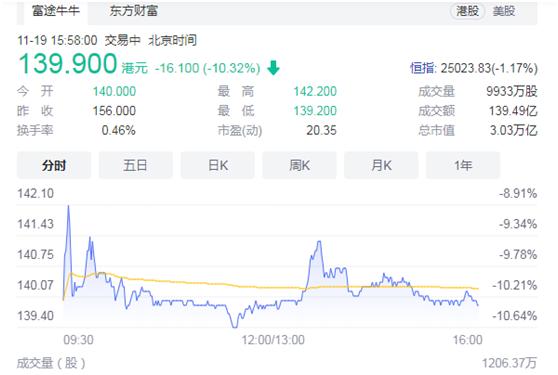
Task: Select the 港股 market toggle
Action: 467,11
